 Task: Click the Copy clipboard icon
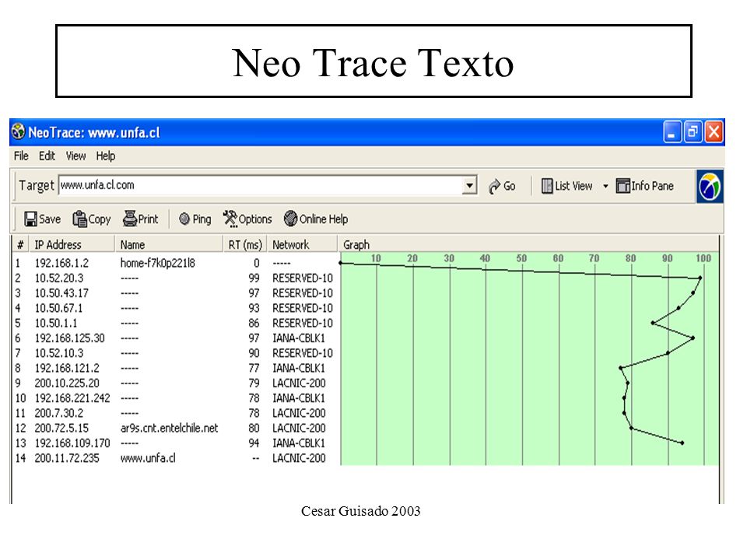(x=79, y=219)
